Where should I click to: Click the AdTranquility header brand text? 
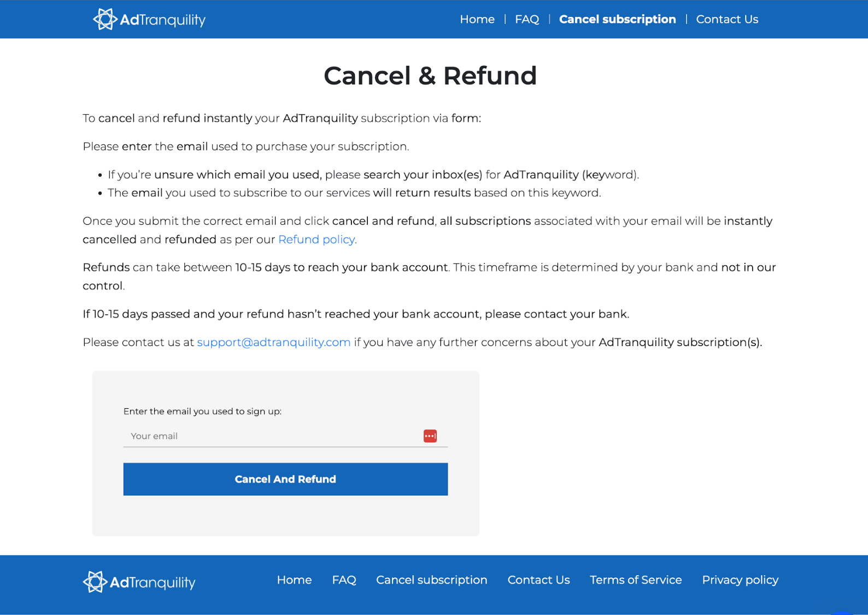(162, 20)
